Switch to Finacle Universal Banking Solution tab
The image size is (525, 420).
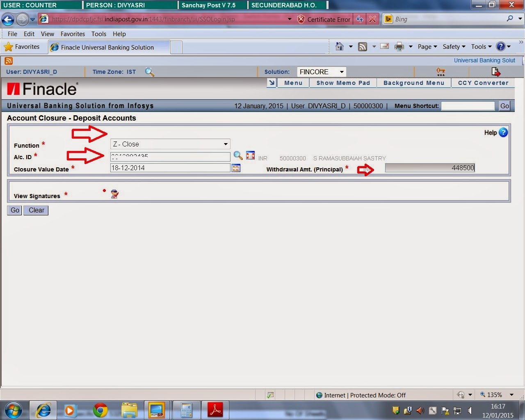point(109,47)
